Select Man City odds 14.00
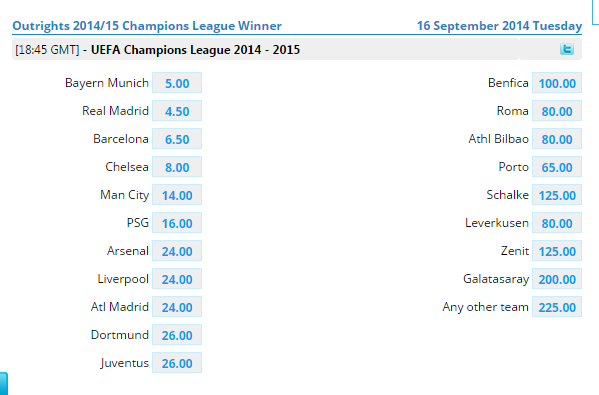Image resolution: width=599 pixels, height=395 pixels. coord(177,195)
